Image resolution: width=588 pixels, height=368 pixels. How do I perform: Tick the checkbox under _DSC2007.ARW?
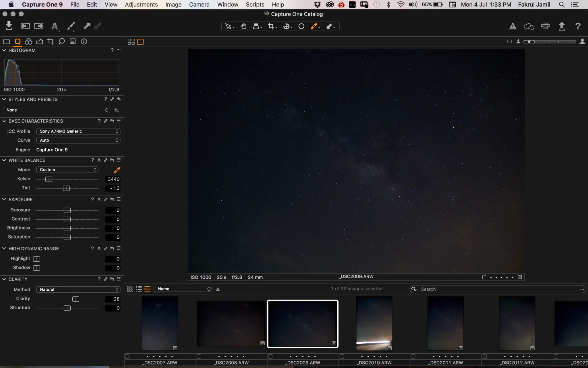pos(127,356)
